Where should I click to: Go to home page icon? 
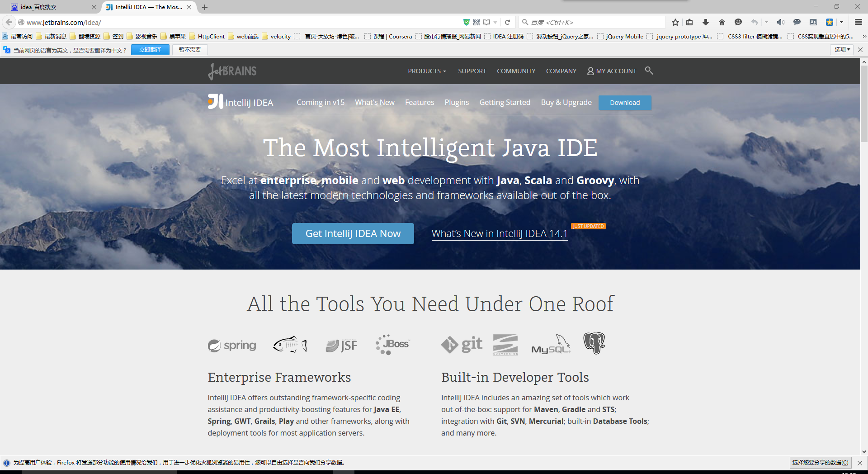pos(722,22)
